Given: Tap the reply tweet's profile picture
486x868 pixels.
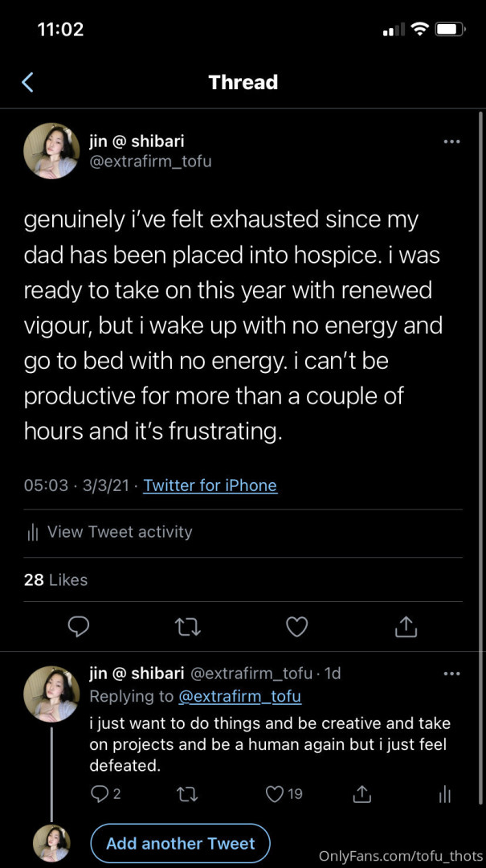Looking at the screenshot, I should (51, 693).
